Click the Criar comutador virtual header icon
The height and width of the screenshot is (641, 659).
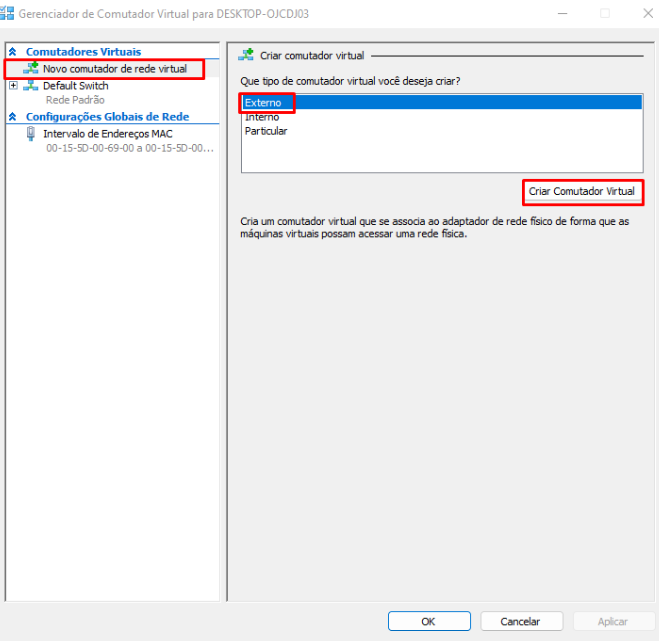click(x=246, y=55)
